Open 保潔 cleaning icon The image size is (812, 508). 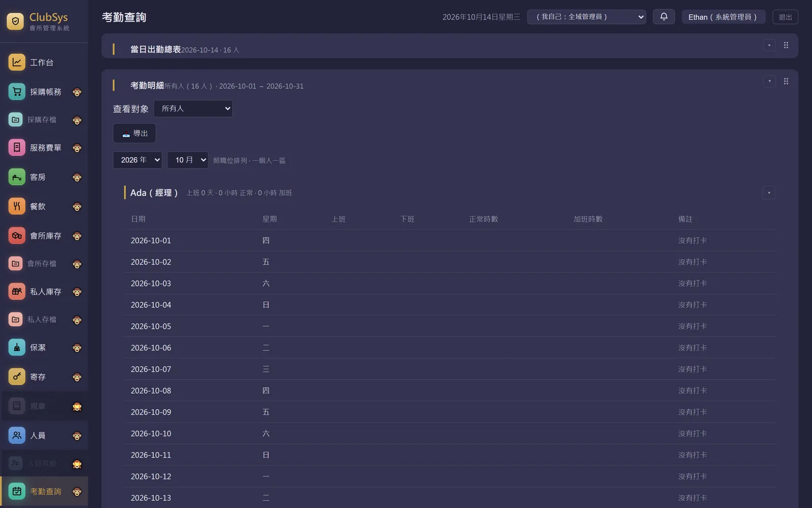point(17,347)
